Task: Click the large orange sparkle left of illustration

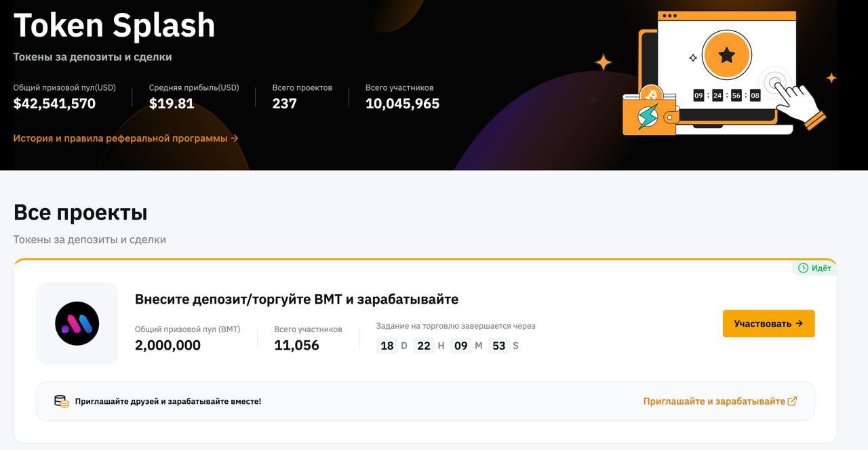Action: point(603,62)
